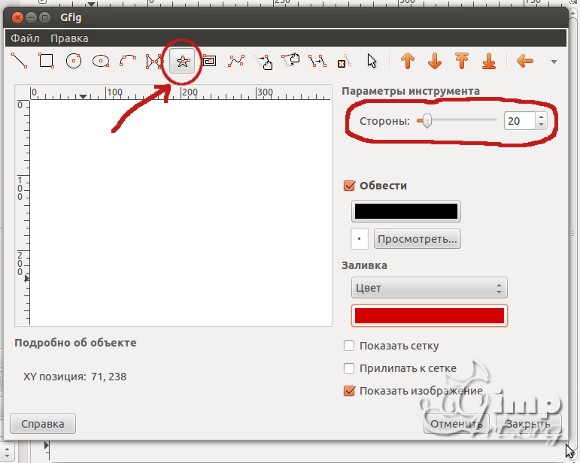Select the Bezier curve tool
The image size is (580, 463).
pyautogui.click(x=236, y=61)
